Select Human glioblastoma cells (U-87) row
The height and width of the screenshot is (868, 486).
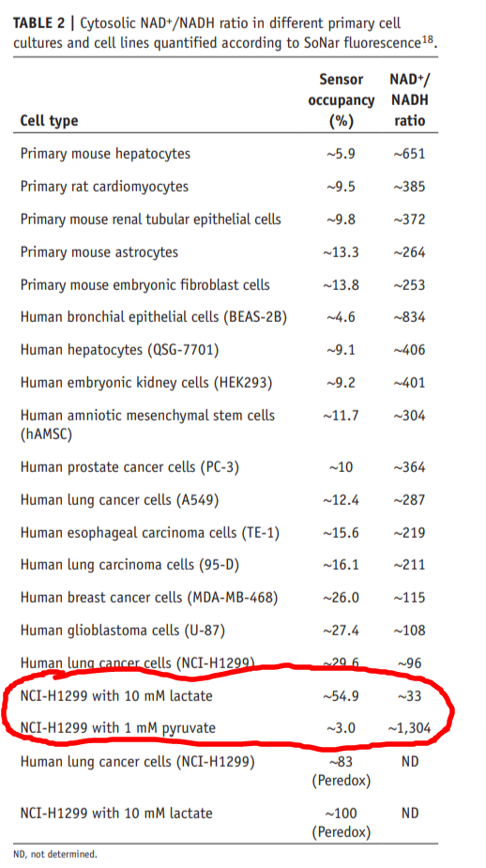[x=223, y=631]
